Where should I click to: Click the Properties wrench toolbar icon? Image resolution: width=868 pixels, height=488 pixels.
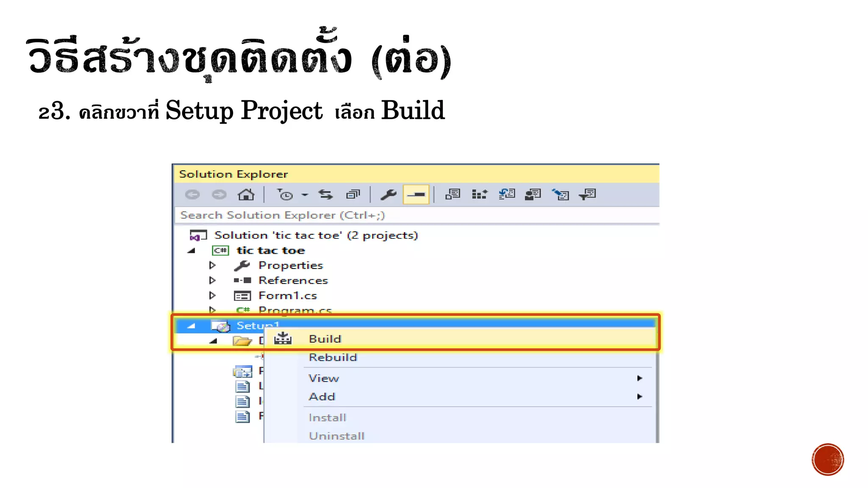click(388, 195)
